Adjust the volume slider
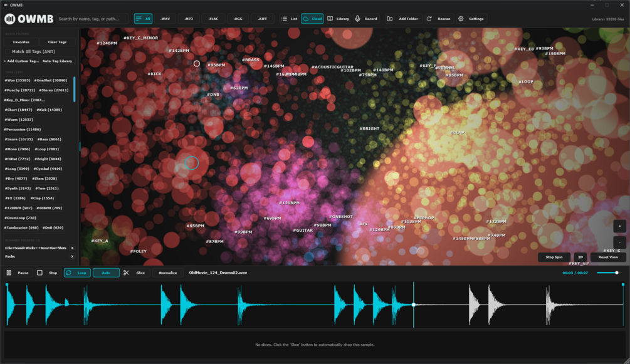 pyautogui.click(x=608, y=273)
